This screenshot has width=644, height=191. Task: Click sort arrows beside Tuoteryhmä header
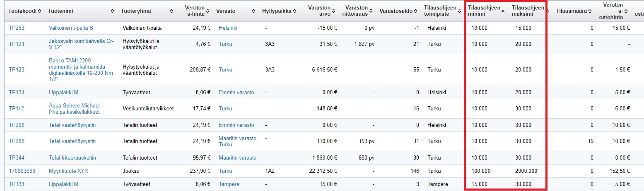[171, 11]
